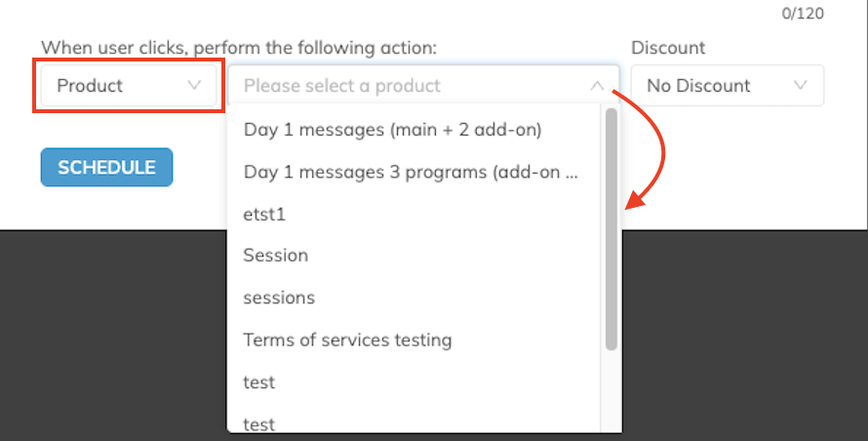Choose the "Day 1 messages 3 programs" option
Viewport: 868px width, 441px height.
410,171
